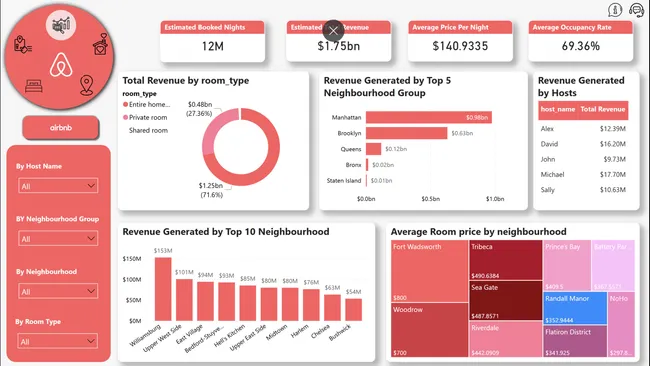Select the Riverdale treemap tile
Viewport: 650px width, 366px height.
tap(505, 339)
